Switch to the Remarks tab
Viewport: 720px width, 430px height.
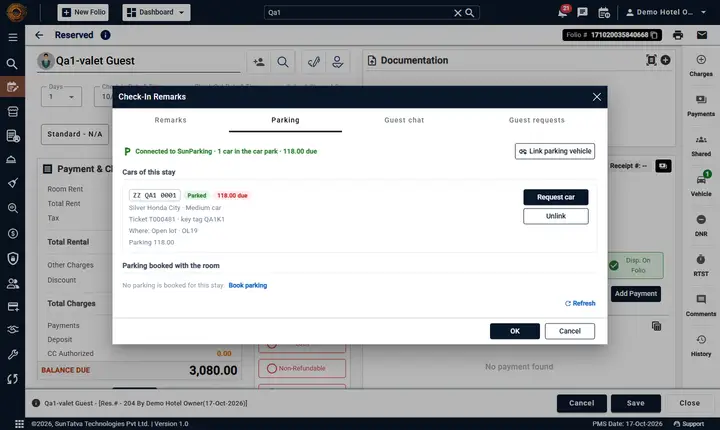170,120
